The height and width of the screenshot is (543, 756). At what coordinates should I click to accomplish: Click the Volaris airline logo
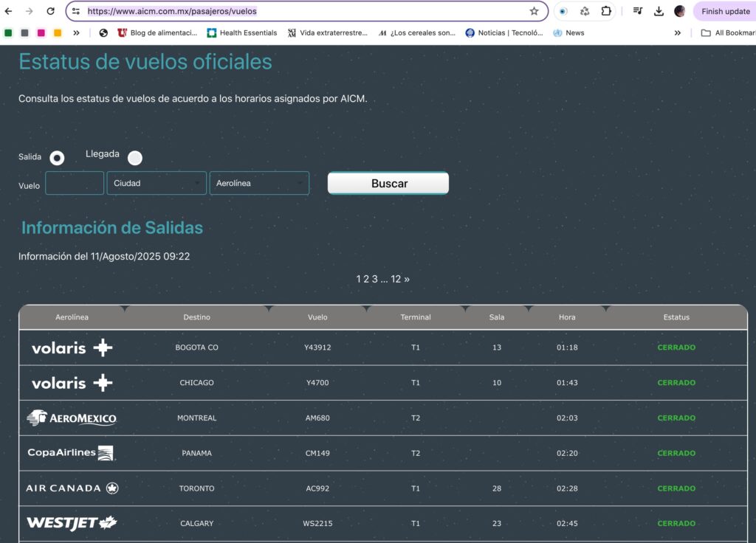coord(71,347)
